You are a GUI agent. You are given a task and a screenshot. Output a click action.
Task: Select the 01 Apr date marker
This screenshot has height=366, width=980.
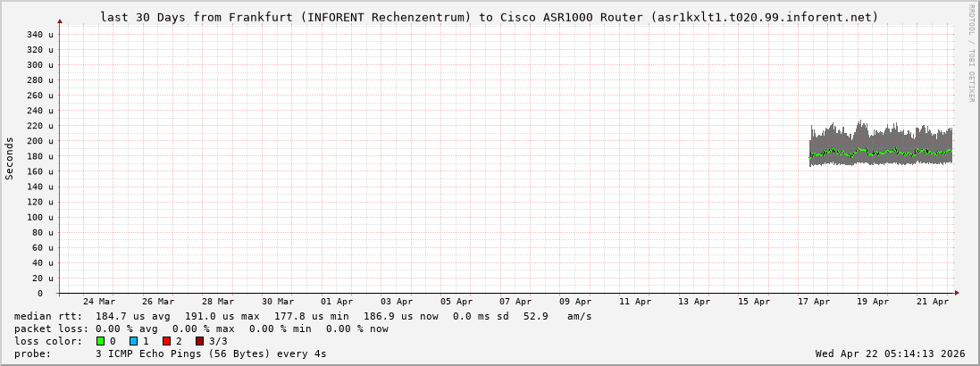337,302
